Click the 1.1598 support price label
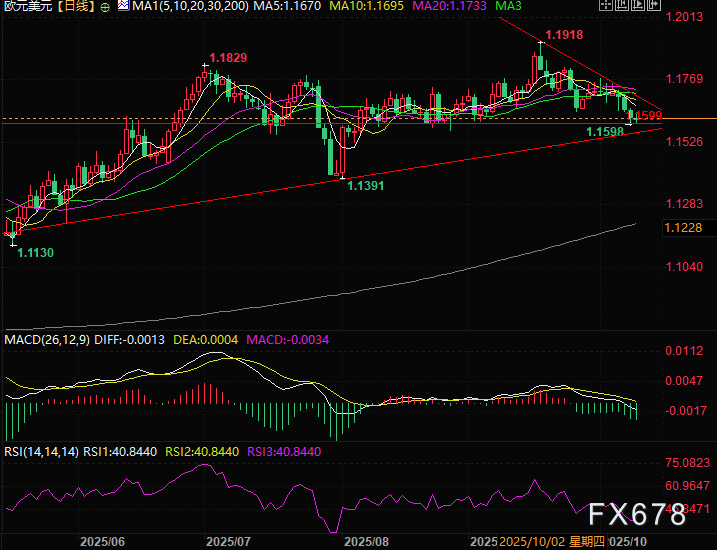717x550 pixels. (605, 132)
